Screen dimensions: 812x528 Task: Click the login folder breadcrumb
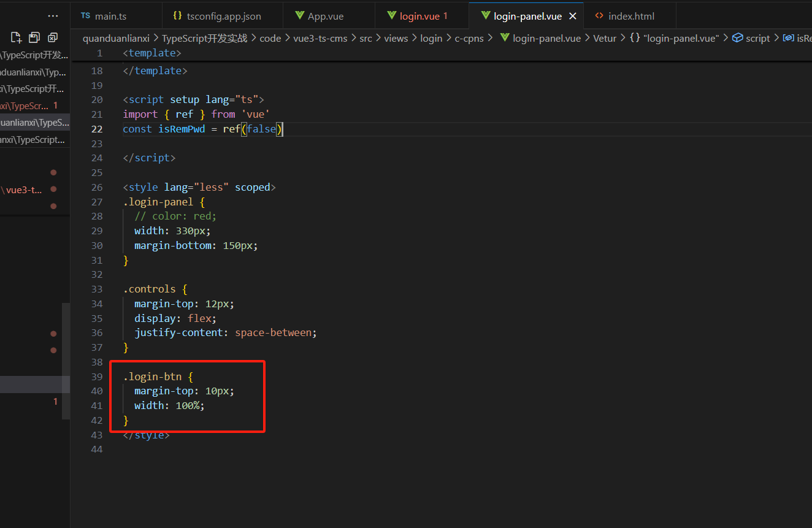431,38
